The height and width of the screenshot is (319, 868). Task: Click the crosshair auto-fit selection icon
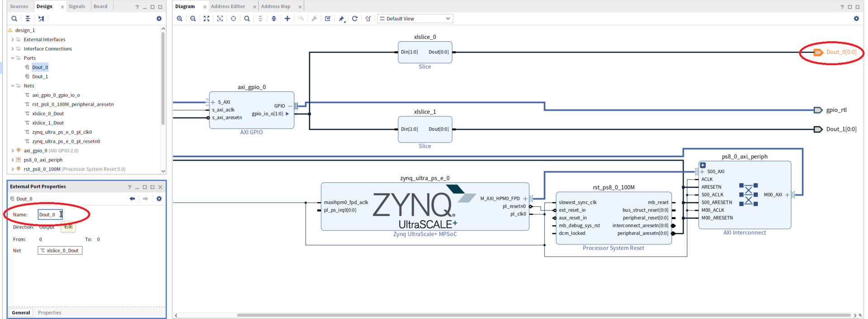[x=233, y=19]
